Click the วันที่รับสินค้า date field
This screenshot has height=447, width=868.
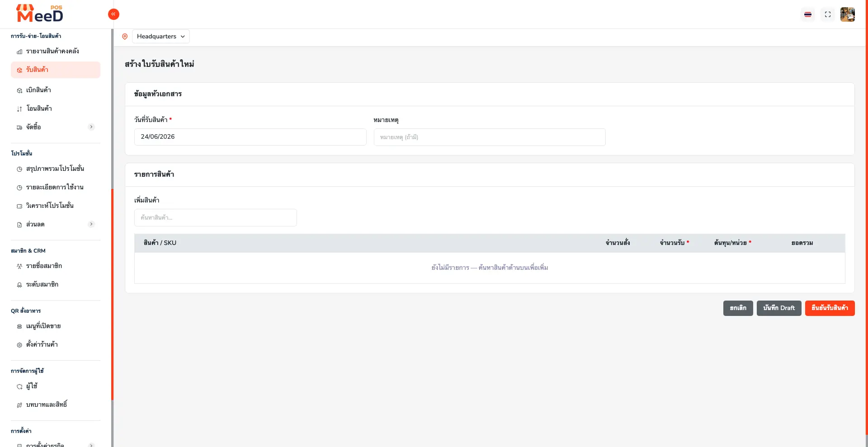(x=250, y=137)
